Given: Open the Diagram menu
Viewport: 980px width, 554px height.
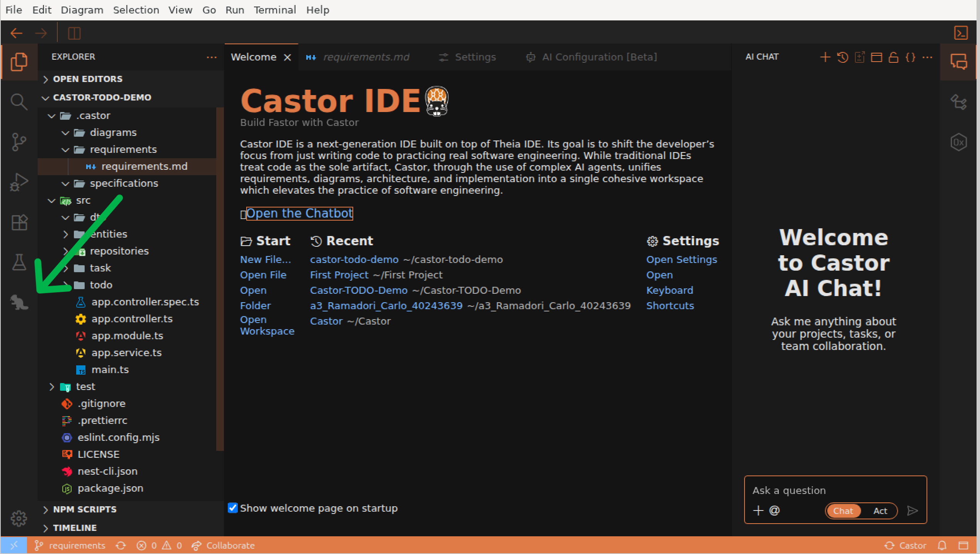Looking at the screenshot, I should coord(82,10).
